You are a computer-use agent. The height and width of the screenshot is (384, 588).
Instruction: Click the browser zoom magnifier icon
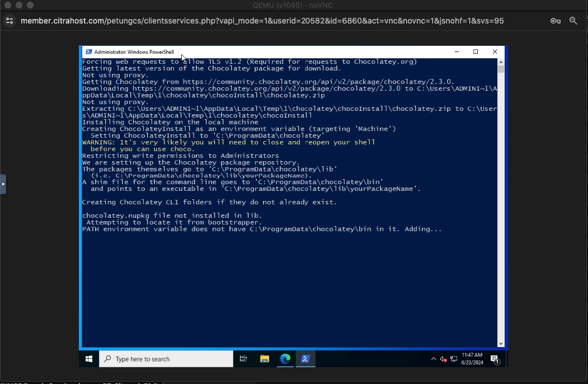(573, 21)
